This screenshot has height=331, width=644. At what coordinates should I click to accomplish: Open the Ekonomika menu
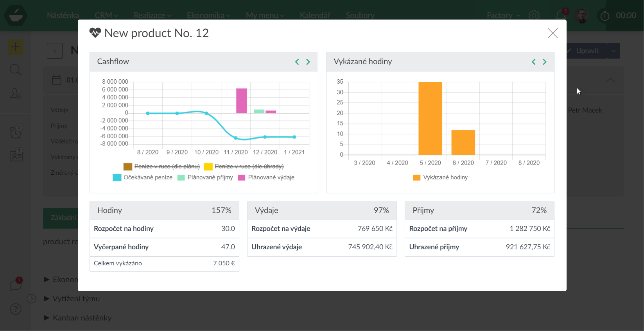[208, 15]
